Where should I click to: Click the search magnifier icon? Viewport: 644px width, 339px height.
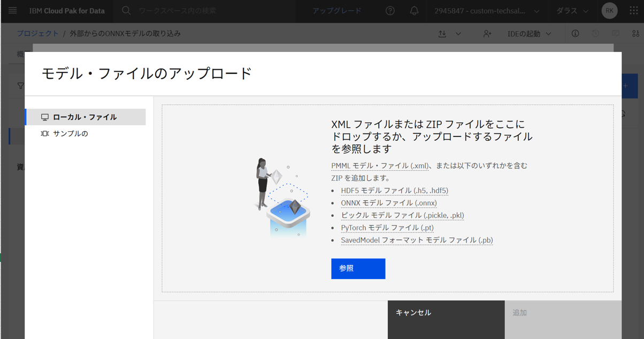126,11
